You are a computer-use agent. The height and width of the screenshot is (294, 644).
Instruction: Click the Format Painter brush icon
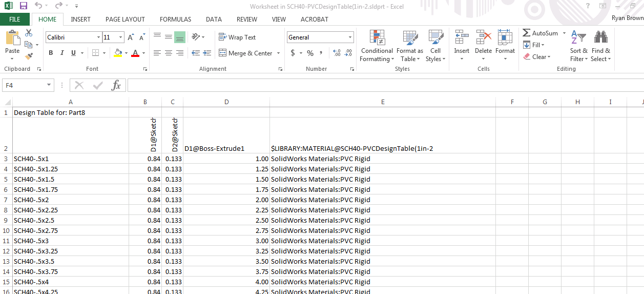pos(29,56)
